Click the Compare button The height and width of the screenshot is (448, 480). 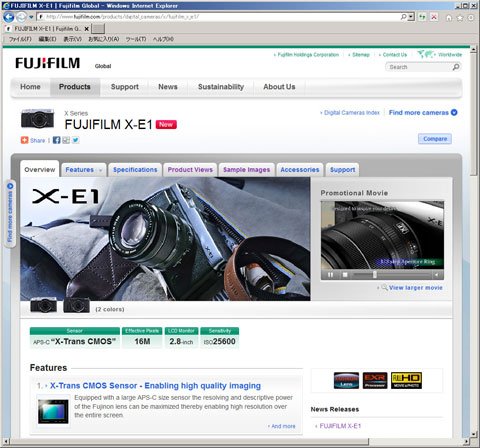click(x=435, y=139)
